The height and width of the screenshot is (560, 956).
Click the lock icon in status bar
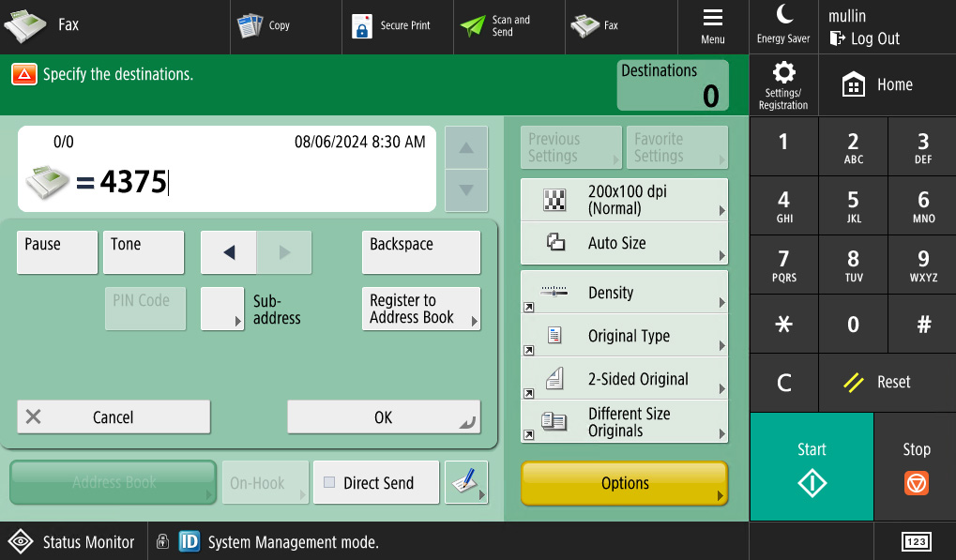162,541
